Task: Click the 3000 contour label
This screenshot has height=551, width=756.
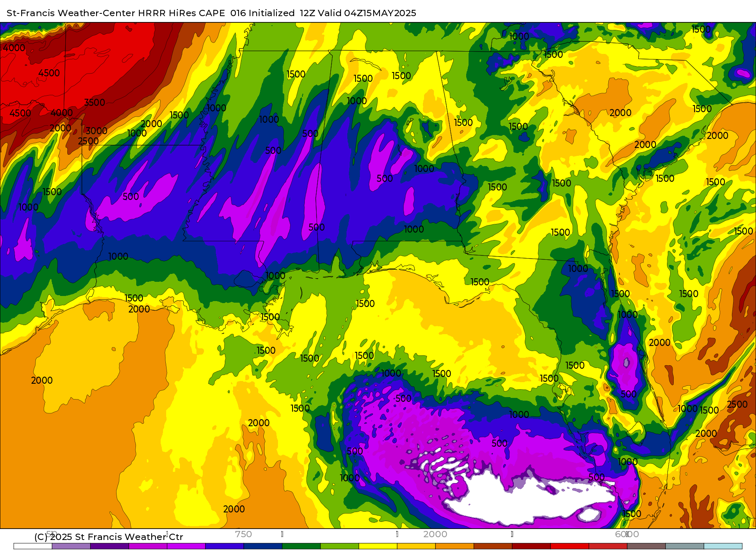Action: click(x=96, y=131)
